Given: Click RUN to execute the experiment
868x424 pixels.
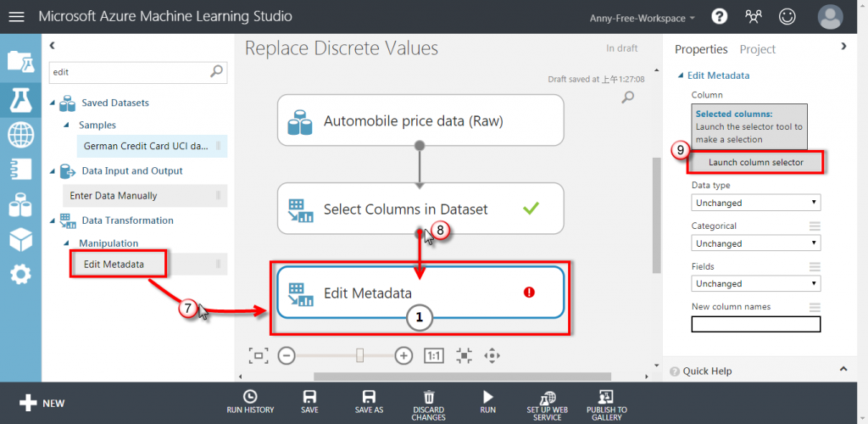Looking at the screenshot, I should click(487, 402).
